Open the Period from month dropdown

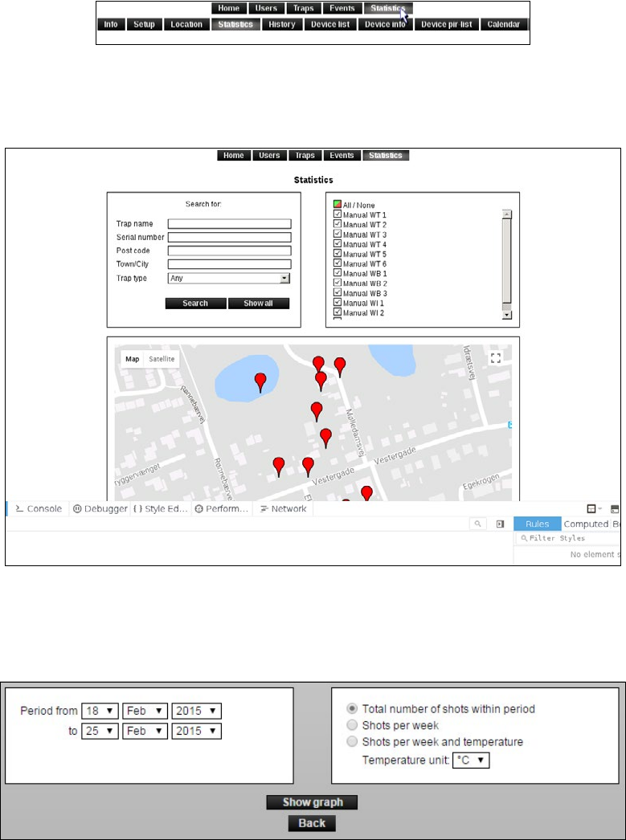click(145, 711)
